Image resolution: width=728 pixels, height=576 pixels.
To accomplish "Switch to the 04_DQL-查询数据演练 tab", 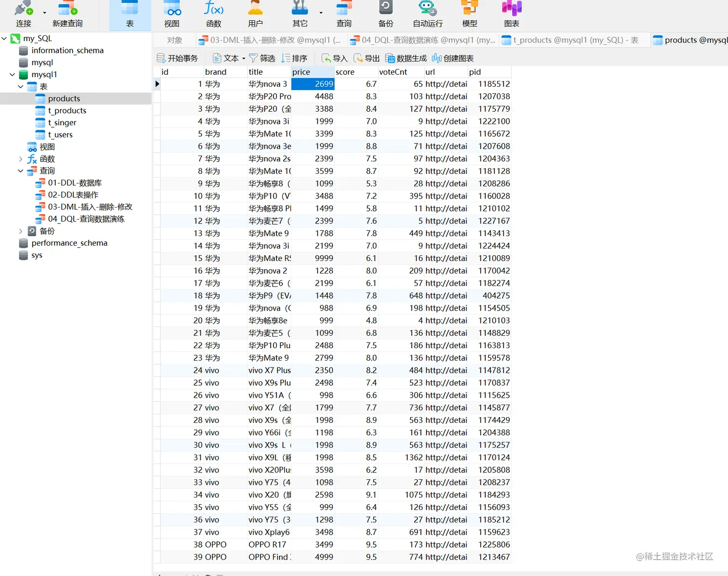I will (x=423, y=40).
